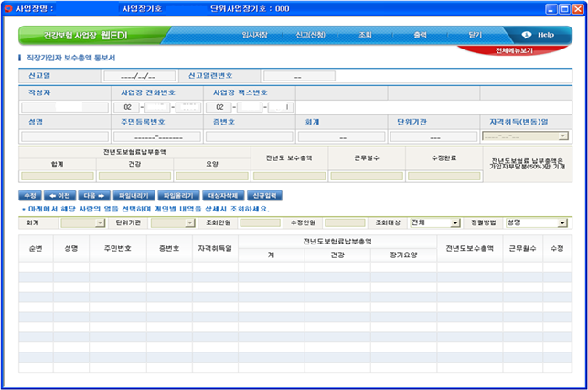Click the 증번호 table column header

169,248
